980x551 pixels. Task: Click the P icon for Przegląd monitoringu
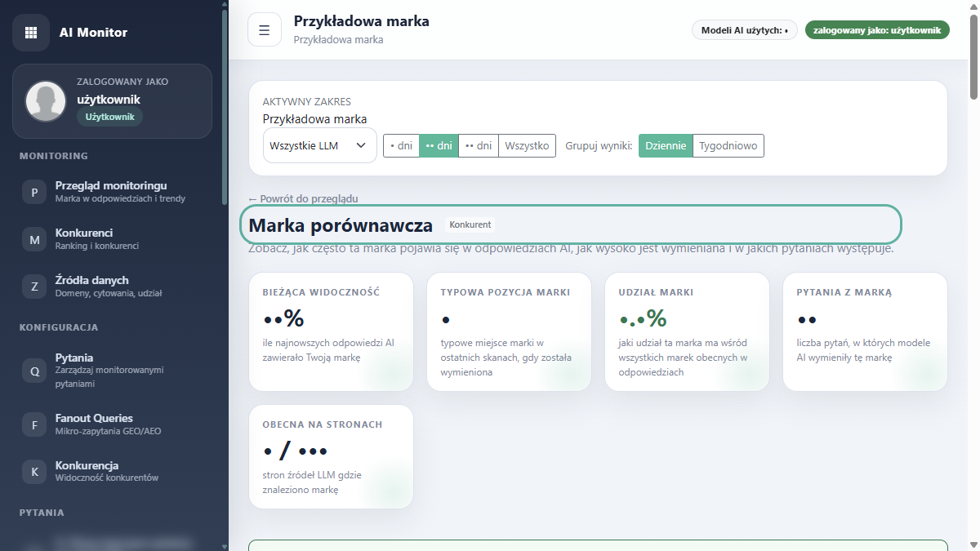(34, 193)
